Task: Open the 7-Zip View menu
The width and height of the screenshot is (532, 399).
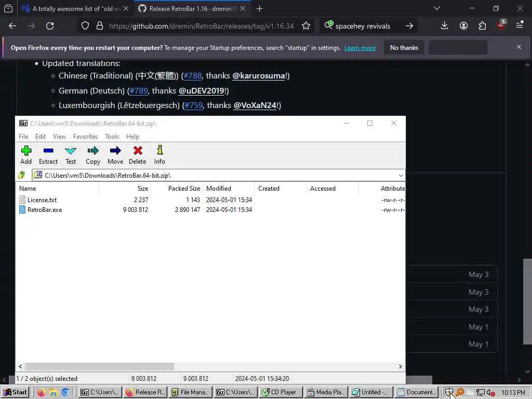Action: pyautogui.click(x=59, y=137)
